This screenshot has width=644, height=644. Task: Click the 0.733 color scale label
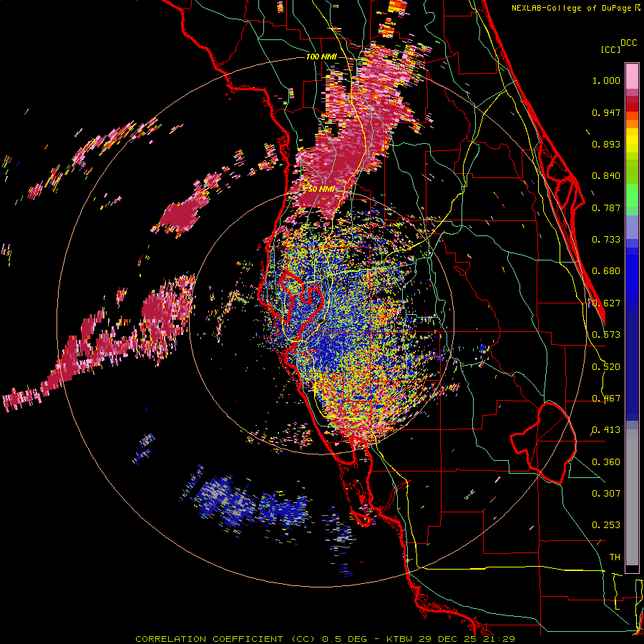click(x=606, y=240)
